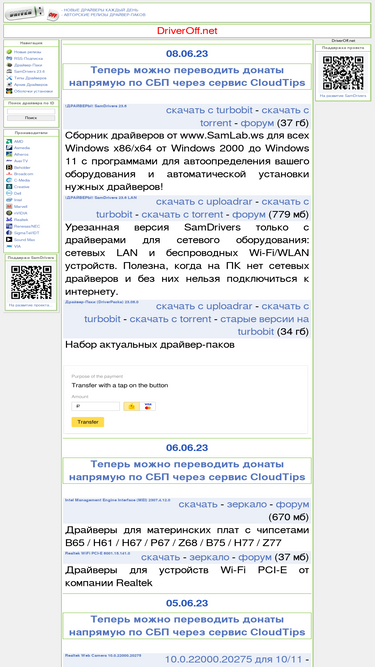375x667 pixels.
Task: Click the CloudTips donation banner under 05.06.23
Action: pos(187,626)
